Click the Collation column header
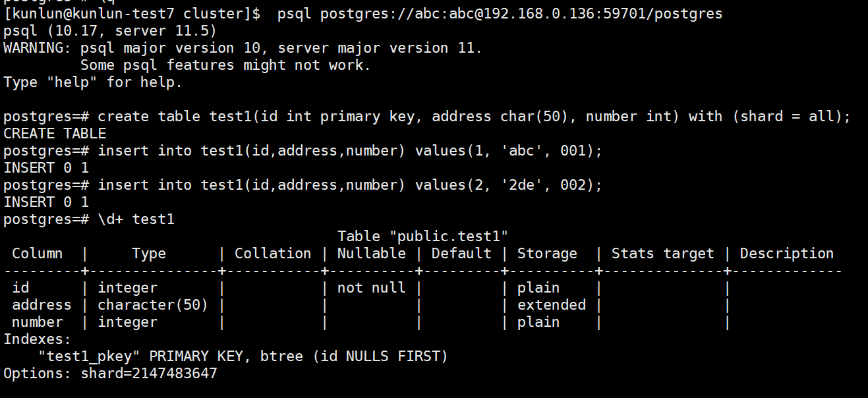The image size is (868, 398). pyautogui.click(x=273, y=254)
